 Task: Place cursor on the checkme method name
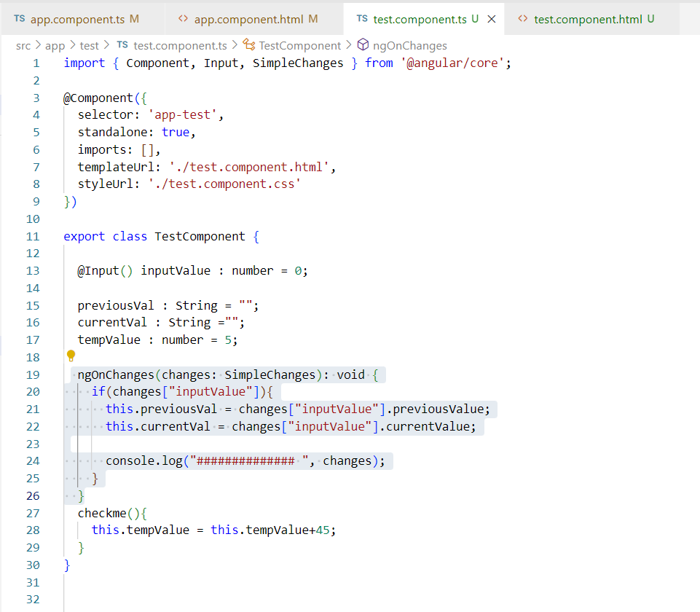click(102, 513)
